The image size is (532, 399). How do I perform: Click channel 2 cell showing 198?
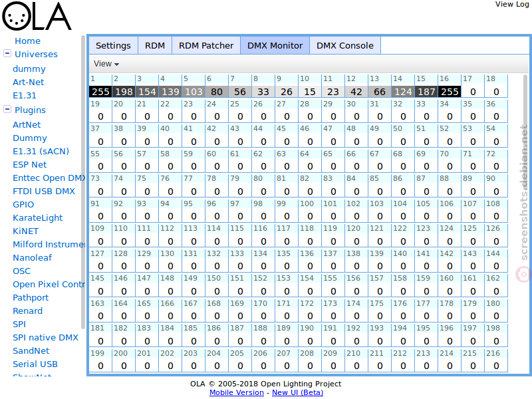tap(124, 86)
